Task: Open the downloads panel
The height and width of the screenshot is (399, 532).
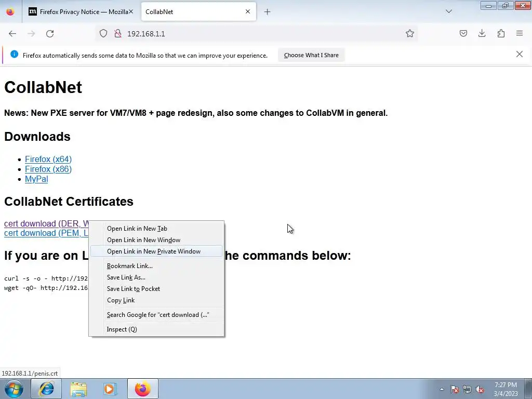Action: [482, 34]
